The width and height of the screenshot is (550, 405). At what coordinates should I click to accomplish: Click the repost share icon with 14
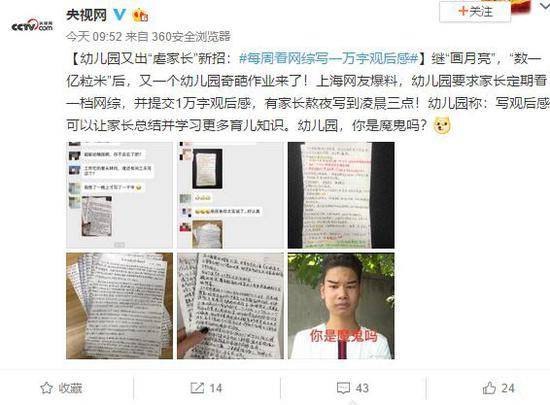[197, 388]
